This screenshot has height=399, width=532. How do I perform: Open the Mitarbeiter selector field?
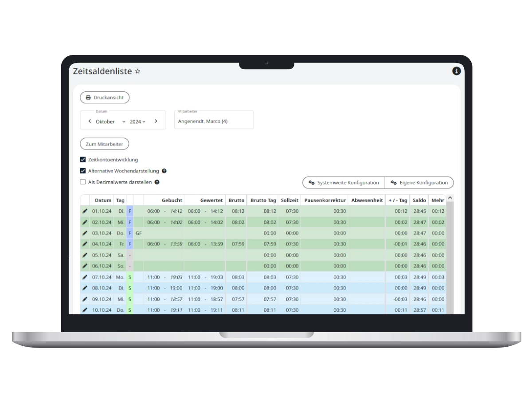pyautogui.click(x=214, y=121)
